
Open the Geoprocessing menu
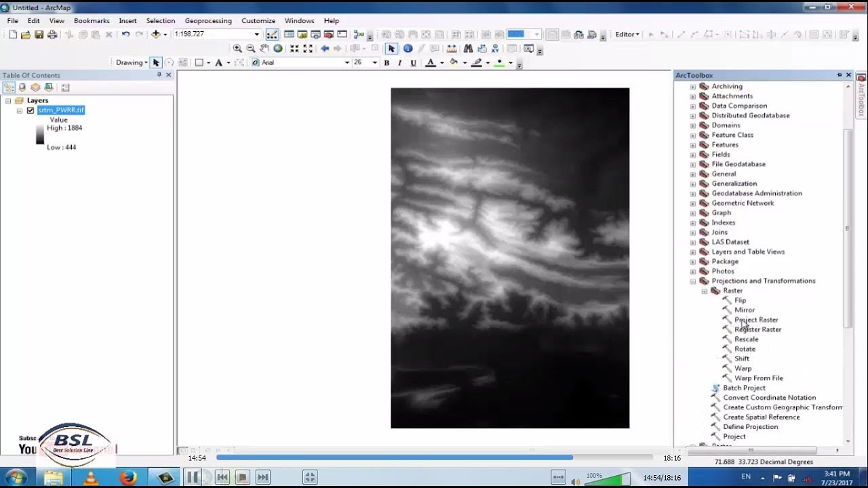tap(208, 21)
